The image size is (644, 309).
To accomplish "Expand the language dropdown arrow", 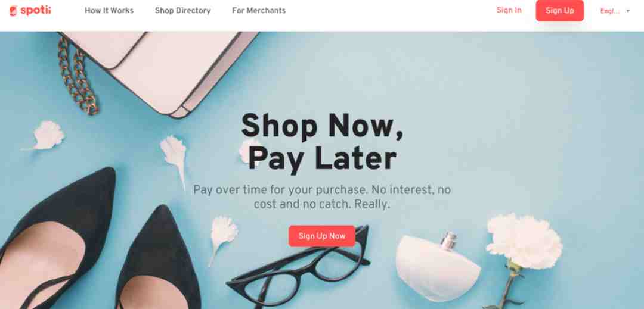I will tap(628, 11).
